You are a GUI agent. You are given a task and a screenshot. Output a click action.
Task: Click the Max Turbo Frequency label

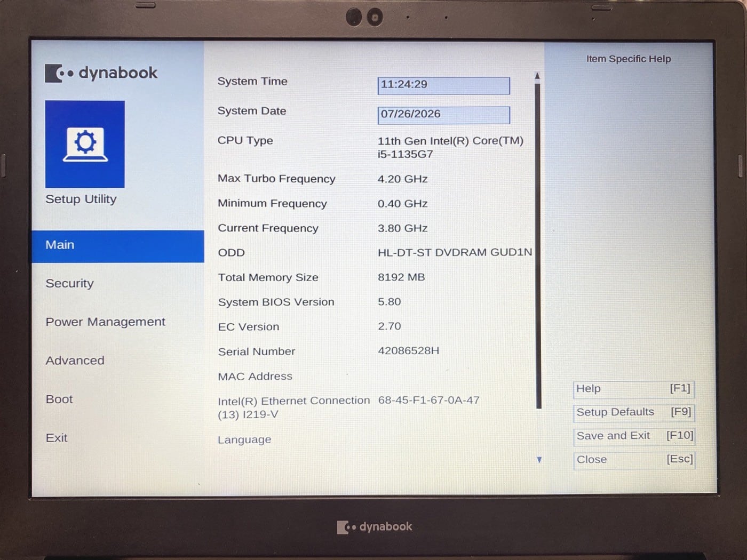point(276,179)
